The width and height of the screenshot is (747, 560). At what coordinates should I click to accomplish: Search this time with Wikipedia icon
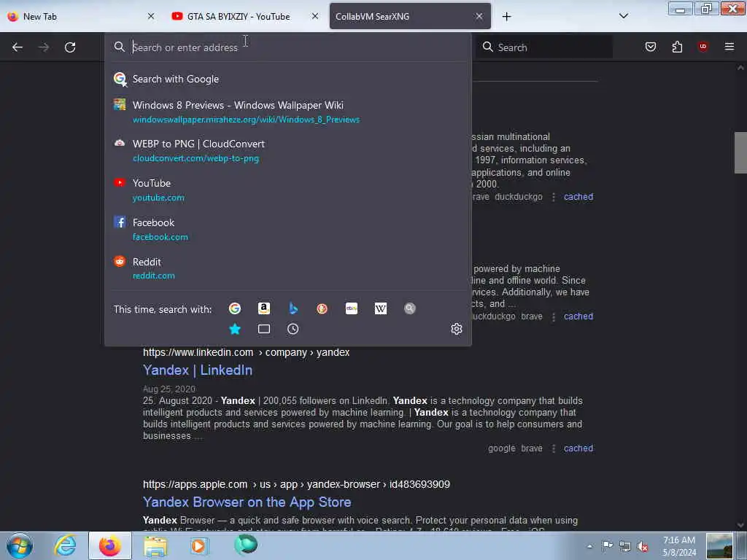pos(381,308)
